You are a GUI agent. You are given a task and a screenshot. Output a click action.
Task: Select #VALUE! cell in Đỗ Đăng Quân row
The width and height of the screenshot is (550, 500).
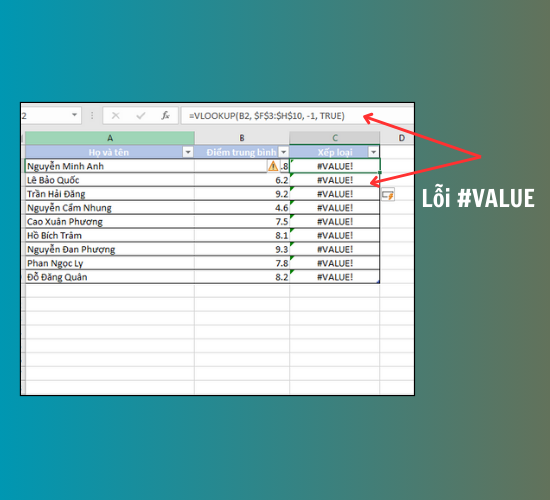(335, 277)
